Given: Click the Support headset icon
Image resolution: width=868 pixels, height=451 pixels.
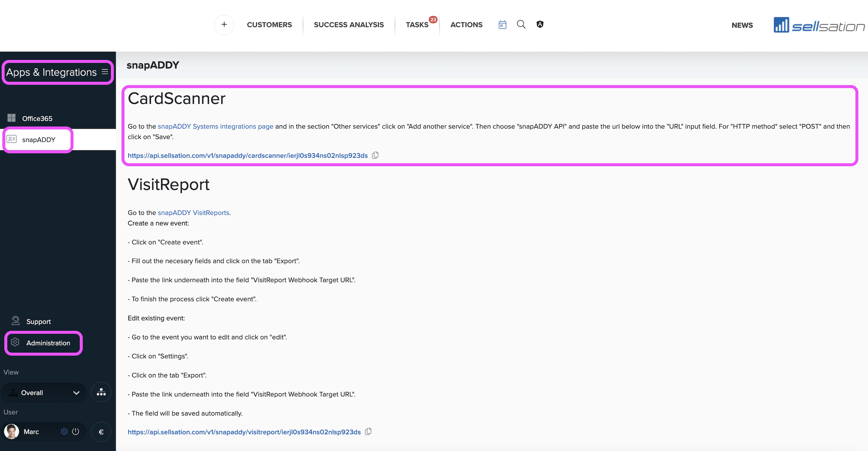Looking at the screenshot, I should 16,321.
